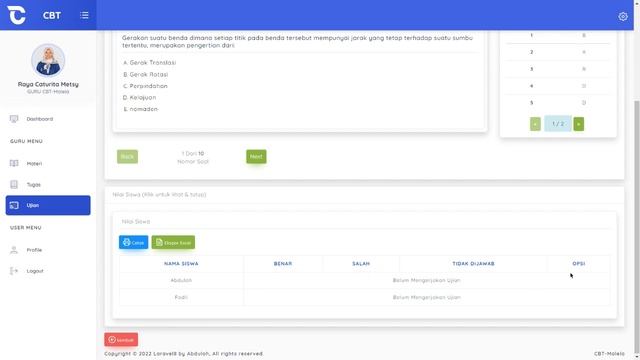
Task: Click the Tugas icon in sidebar
Action: pyautogui.click(x=14, y=184)
